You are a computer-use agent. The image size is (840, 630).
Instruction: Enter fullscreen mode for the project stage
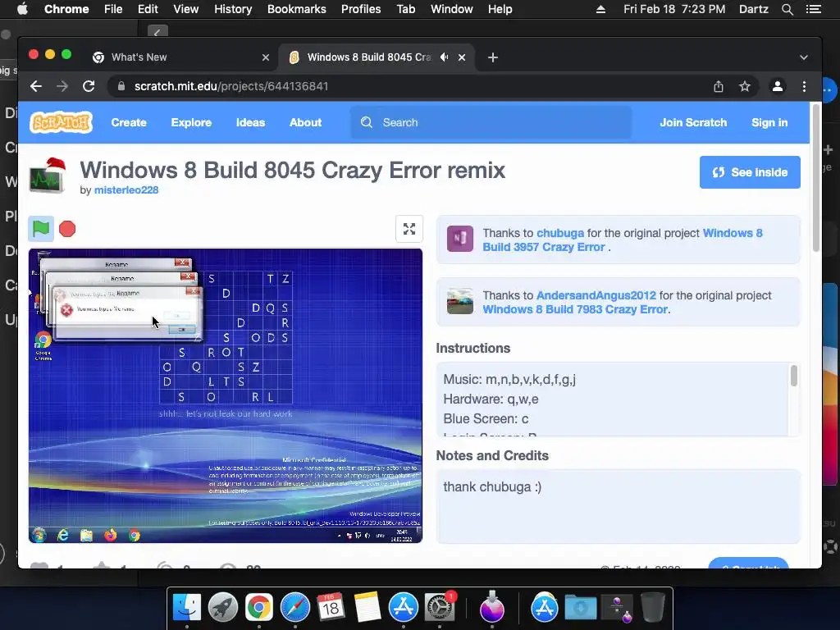click(x=409, y=229)
